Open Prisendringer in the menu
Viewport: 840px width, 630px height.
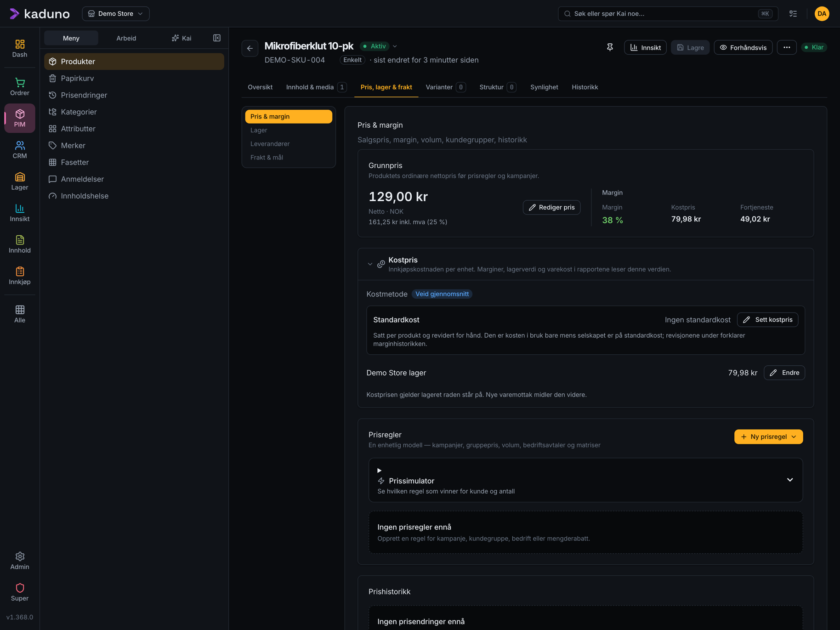coord(134,95)
